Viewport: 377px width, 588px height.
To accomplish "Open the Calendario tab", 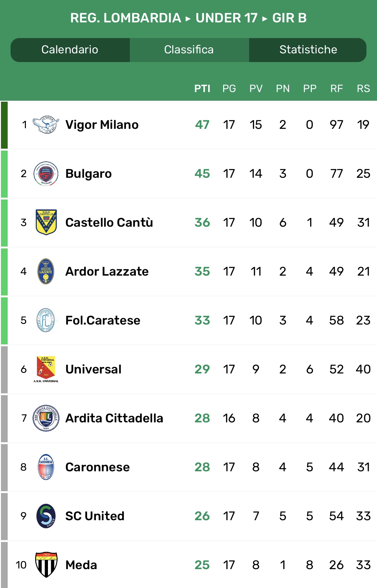I will pos(70,50).
